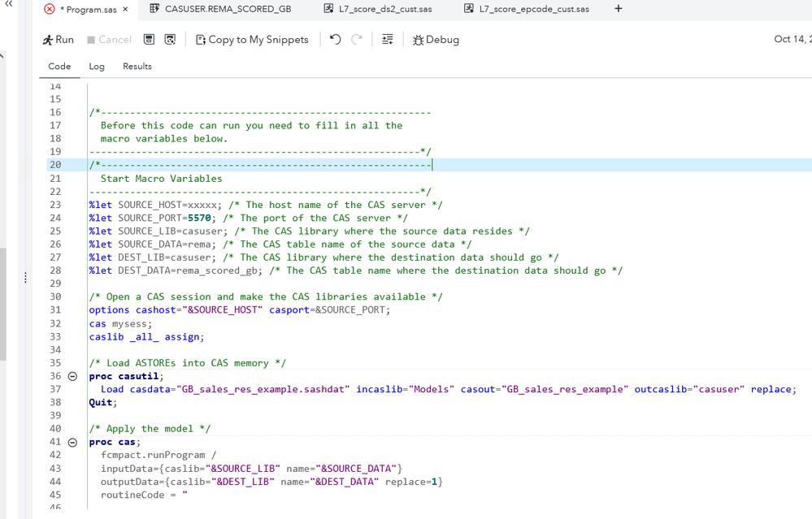The image size is (812, 519).
Task: Click the 'Apply the model' comment
Action: (x=150, y=429)
